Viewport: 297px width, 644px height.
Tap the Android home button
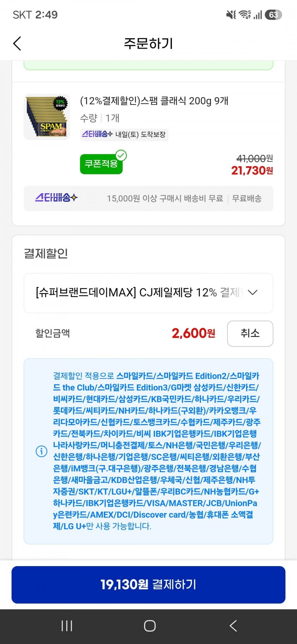[150, 626]
